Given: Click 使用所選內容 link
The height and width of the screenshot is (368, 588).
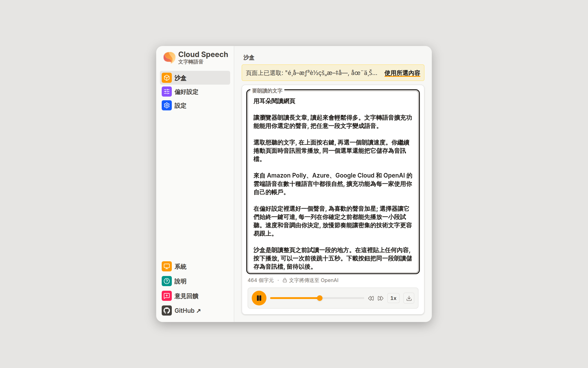Looking at the screenshot, I should coord(402,73).
